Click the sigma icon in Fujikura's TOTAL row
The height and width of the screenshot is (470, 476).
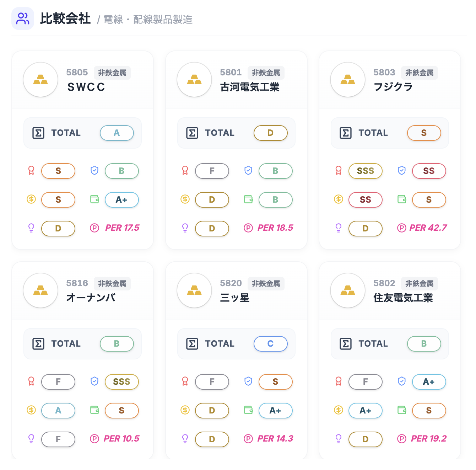pos(346,133)
